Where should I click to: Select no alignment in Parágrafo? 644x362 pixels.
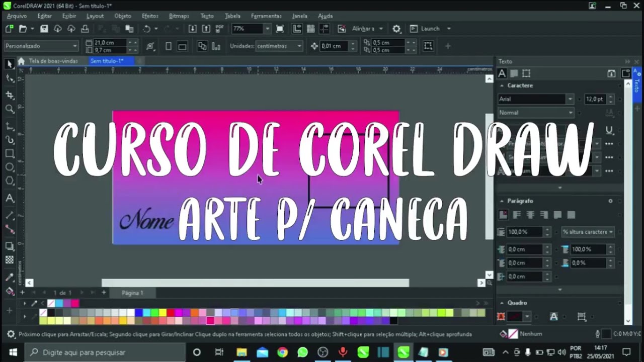[x=503, y=215]
